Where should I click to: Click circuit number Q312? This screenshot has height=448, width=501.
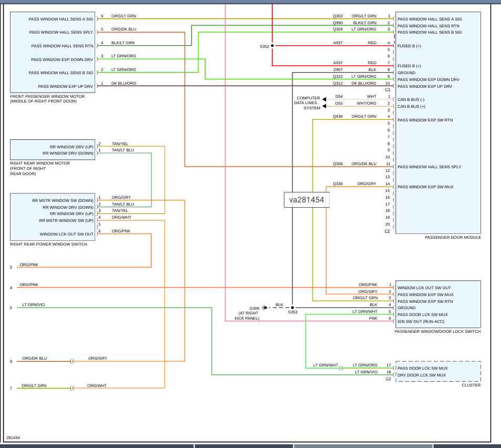click(338, 84)
